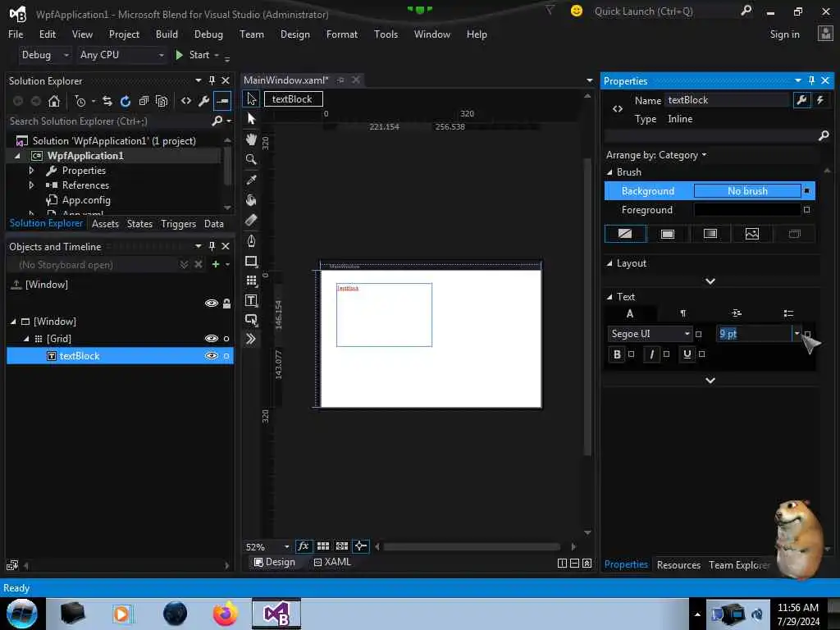Select the Selection arrow tool in toolbox
The width and height of the screenshot is (840, 630).
click(251, 99)
